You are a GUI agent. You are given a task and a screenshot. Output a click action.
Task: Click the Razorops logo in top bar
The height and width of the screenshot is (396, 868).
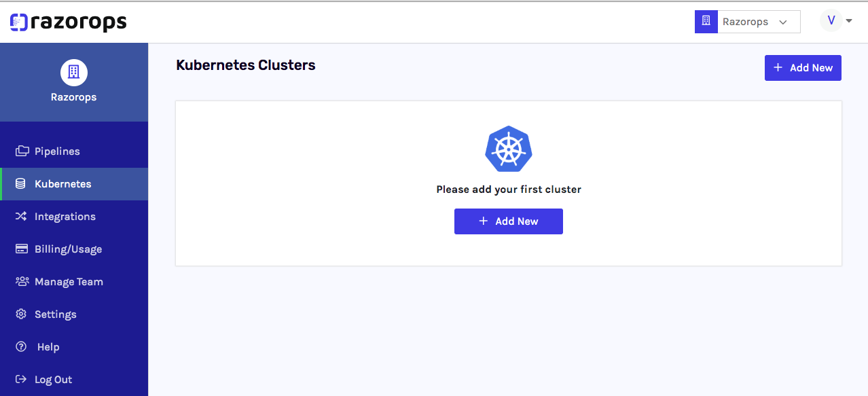point(68,22)
